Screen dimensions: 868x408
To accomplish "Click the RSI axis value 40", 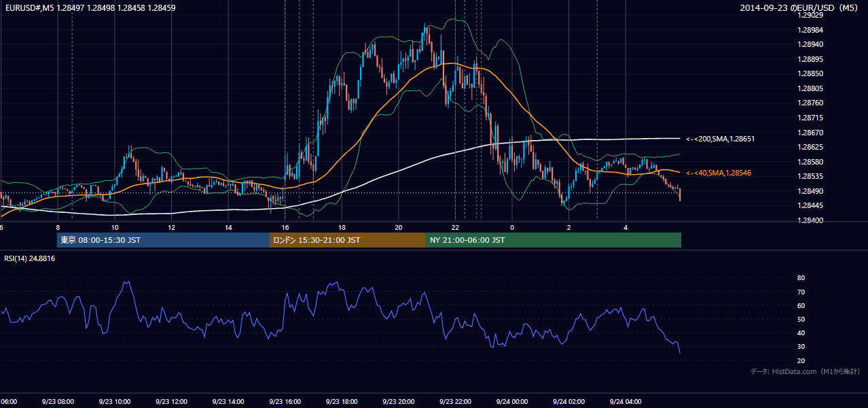I will (x=801, y=333).
